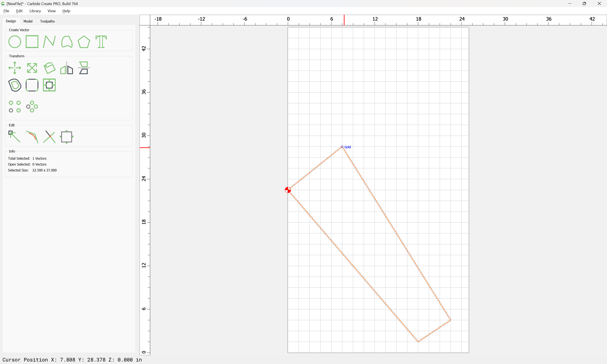Image resolution: width=607 pixels, height=364 pixels.
Task: Minimize the Carbide Create window
Action: pyautogui.click(x=570, y=3)
